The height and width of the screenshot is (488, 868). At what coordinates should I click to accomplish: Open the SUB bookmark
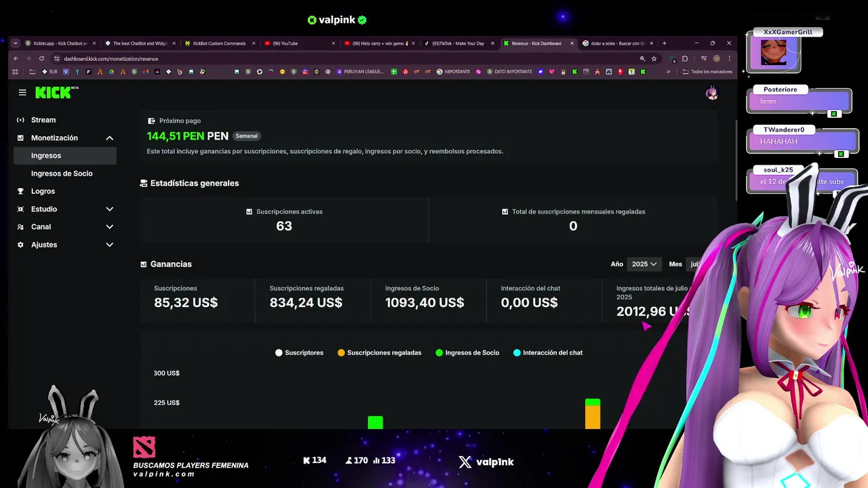[x=50, y=72]
